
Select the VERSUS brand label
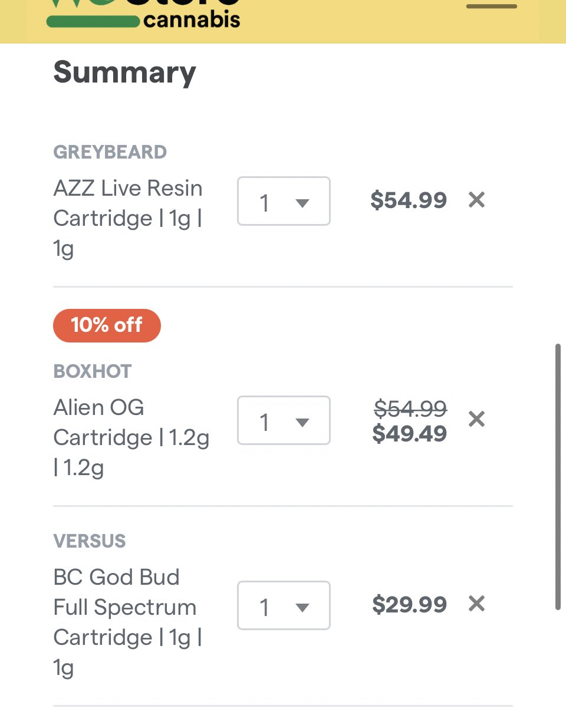click(x=90, y=541)
